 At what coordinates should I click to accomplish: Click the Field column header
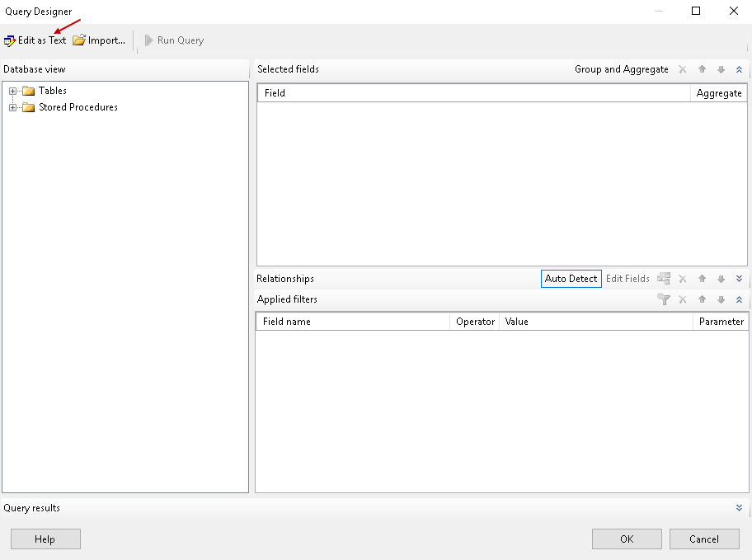point(474,93)
